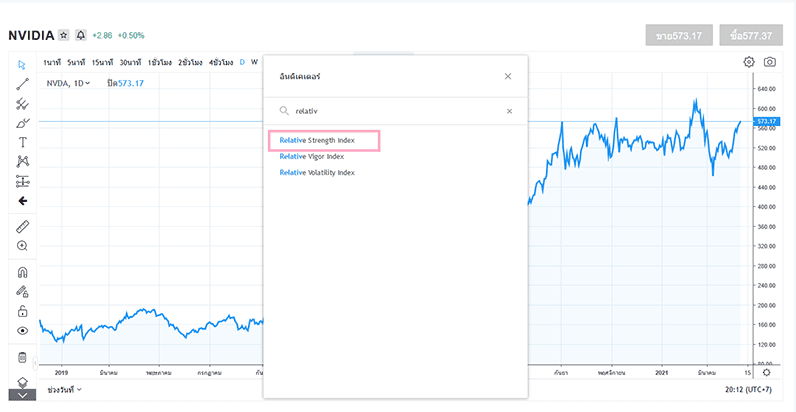
Task: Open the date range dropdown at bottom
Action: [x=65, y=389]
